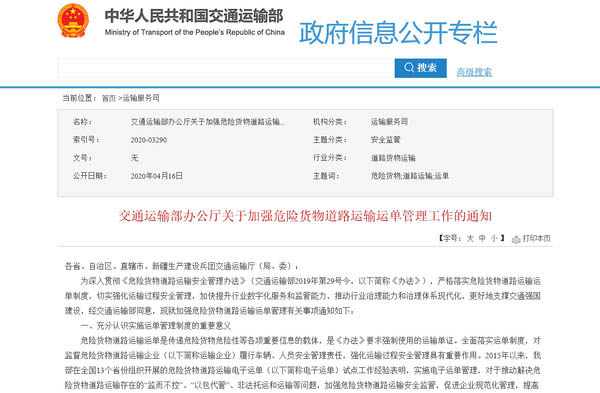Open 运输服务司 in the breadcrumb

click(141, 98)
